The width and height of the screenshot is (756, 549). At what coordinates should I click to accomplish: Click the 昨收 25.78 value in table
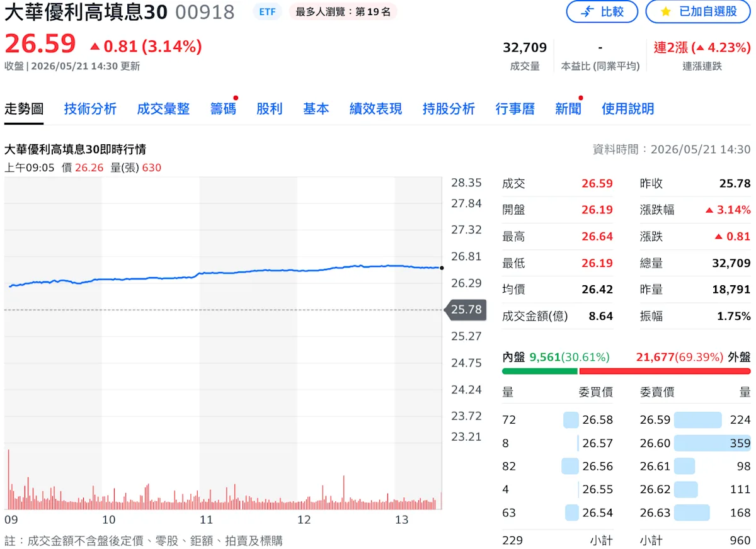pos(735,184)
